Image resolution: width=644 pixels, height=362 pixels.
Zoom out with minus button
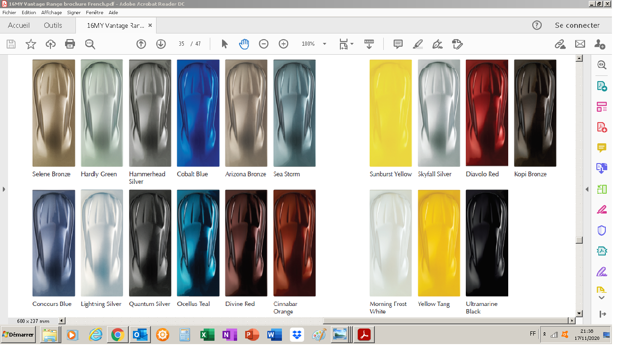click(x=264, y=44)
